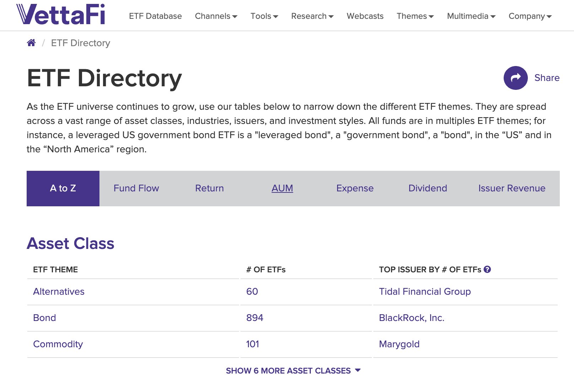
Task: Expand the Tools dropdown menu
Action: coord(264,16)
